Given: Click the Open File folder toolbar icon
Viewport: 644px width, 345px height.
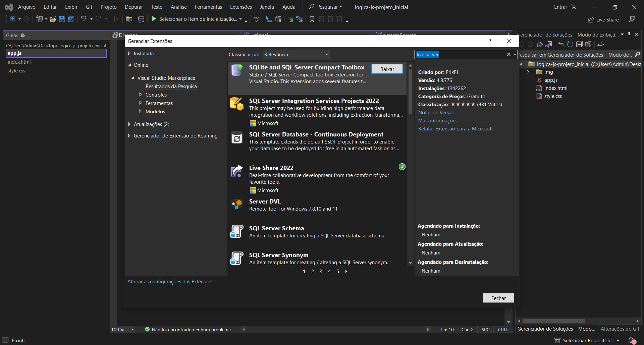Looking at the screenshot, I should (53, 19).
